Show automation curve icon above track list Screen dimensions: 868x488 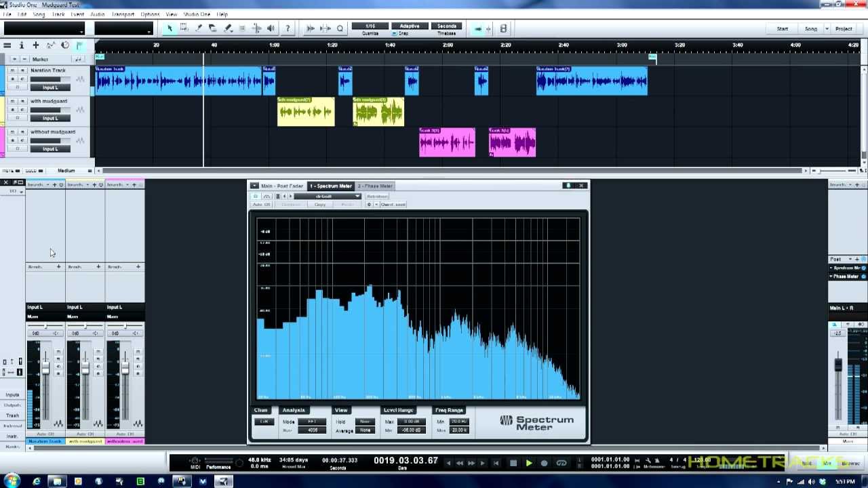[x=50, y=45]
